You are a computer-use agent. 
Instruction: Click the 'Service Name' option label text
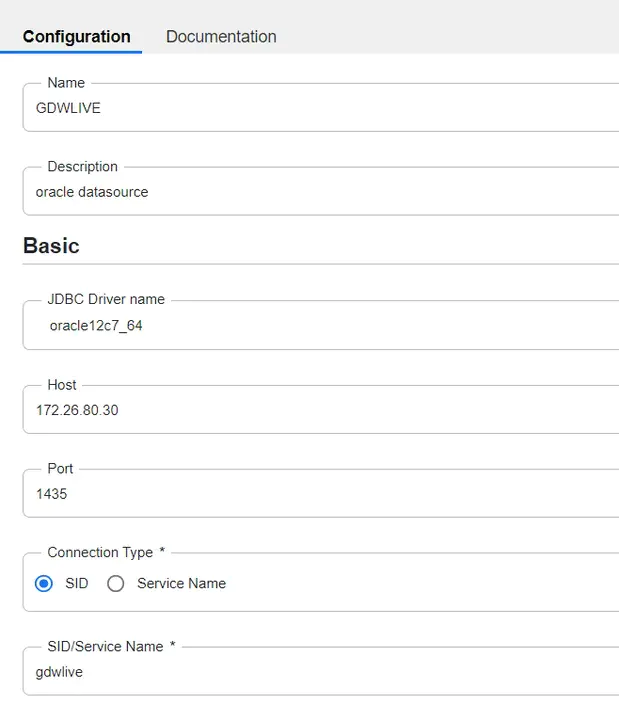point(181,584)
